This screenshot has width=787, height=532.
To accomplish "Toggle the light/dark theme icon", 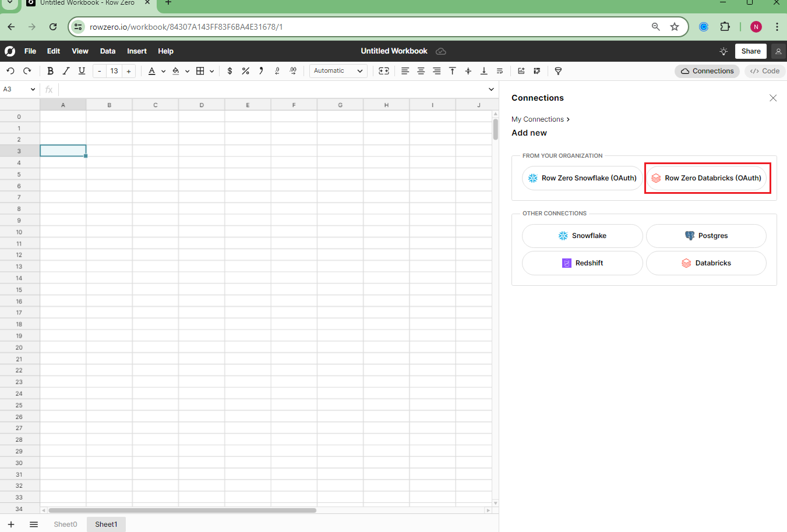I will click(x=724, y=51).
